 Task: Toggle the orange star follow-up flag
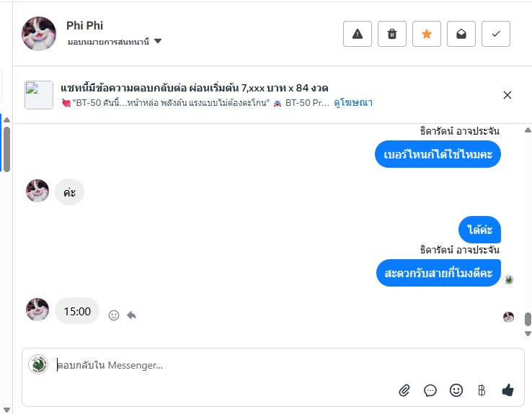[427, 34]
